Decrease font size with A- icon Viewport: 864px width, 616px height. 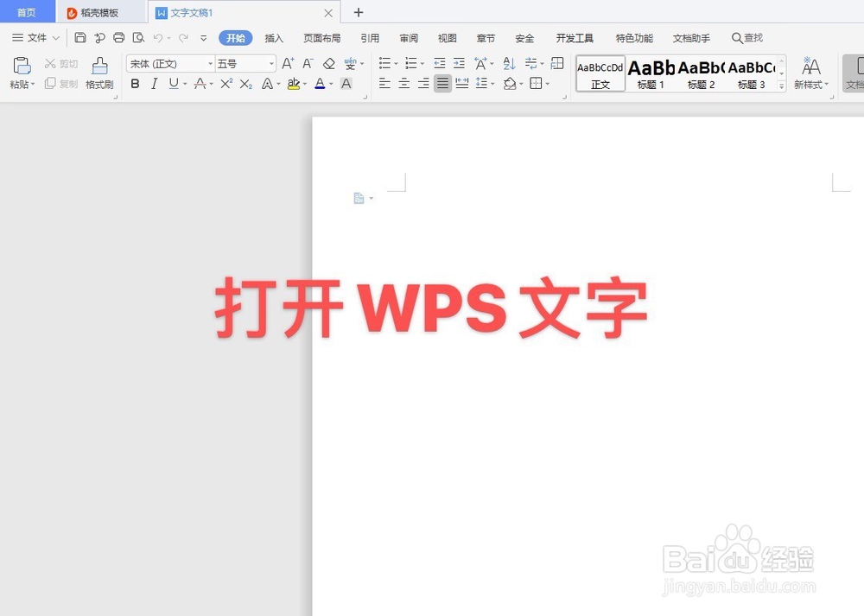tap(308, 63)
